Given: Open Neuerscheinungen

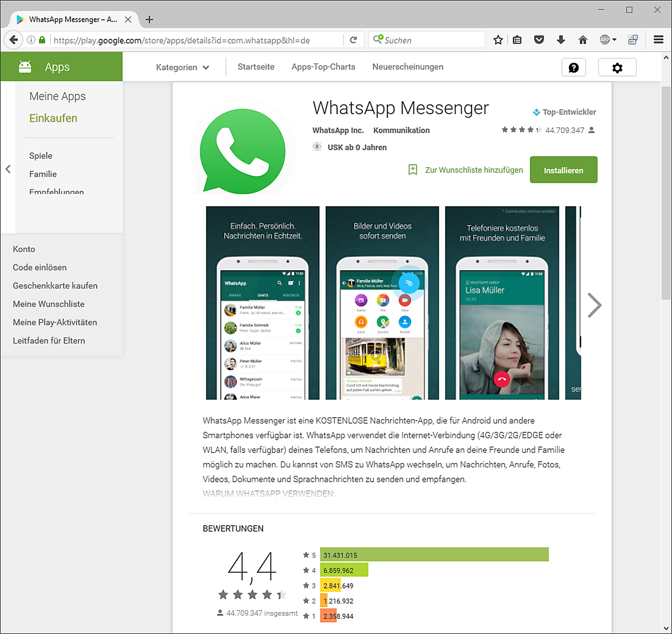Looking at the screenshot, I should click(407, 67).
